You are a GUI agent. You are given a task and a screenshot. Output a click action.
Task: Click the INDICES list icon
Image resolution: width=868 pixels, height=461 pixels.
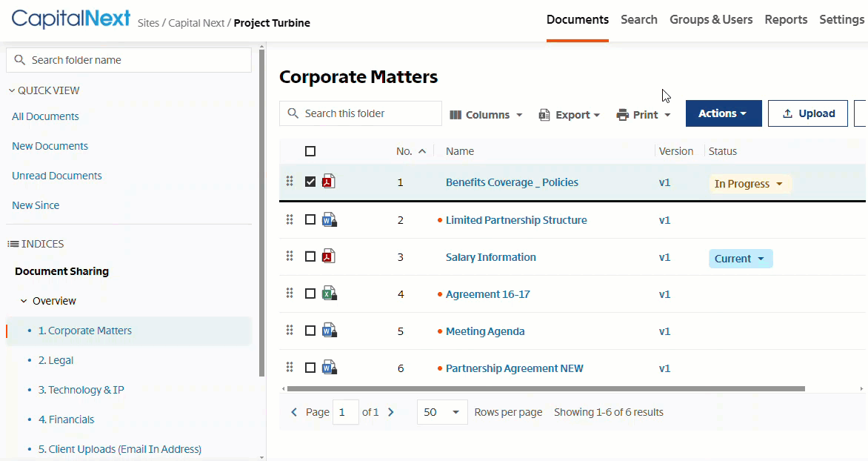(x=13, y=244)
